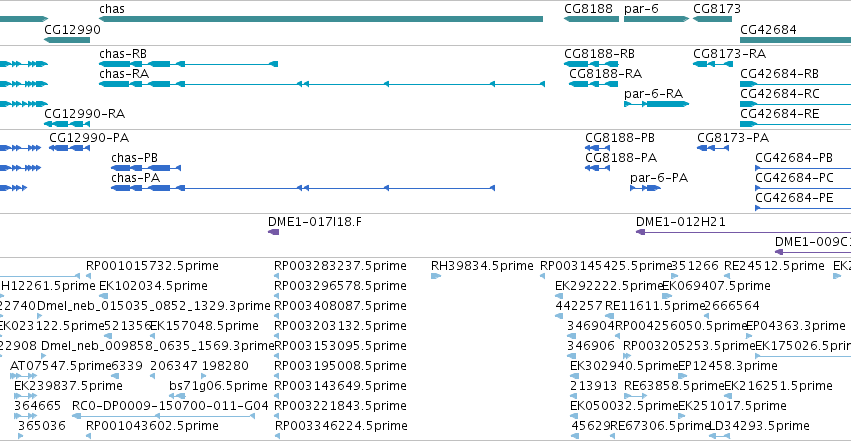Click EST RP003195008.5prime
The image size is (851, 441).
[340, 366]
